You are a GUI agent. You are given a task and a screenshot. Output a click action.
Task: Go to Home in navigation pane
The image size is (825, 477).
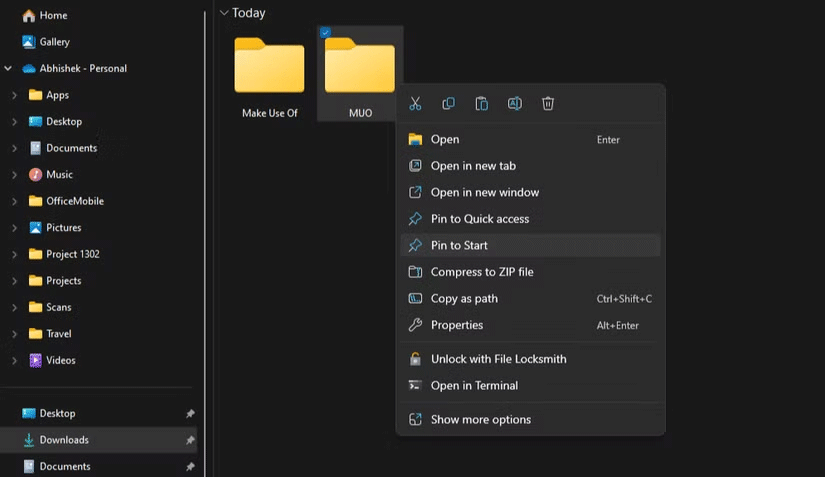tap(53, 15)
